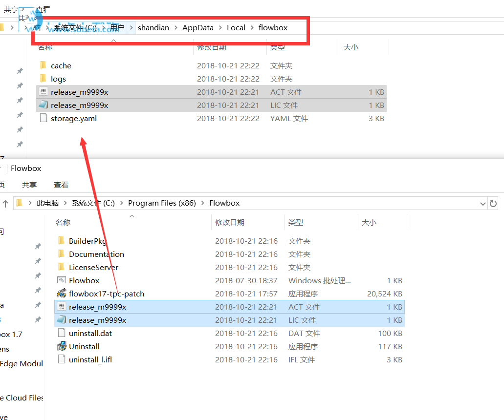Expand chevron after 用户 breadcrumb
Screen dimensions: 504x420
[131, 28]
